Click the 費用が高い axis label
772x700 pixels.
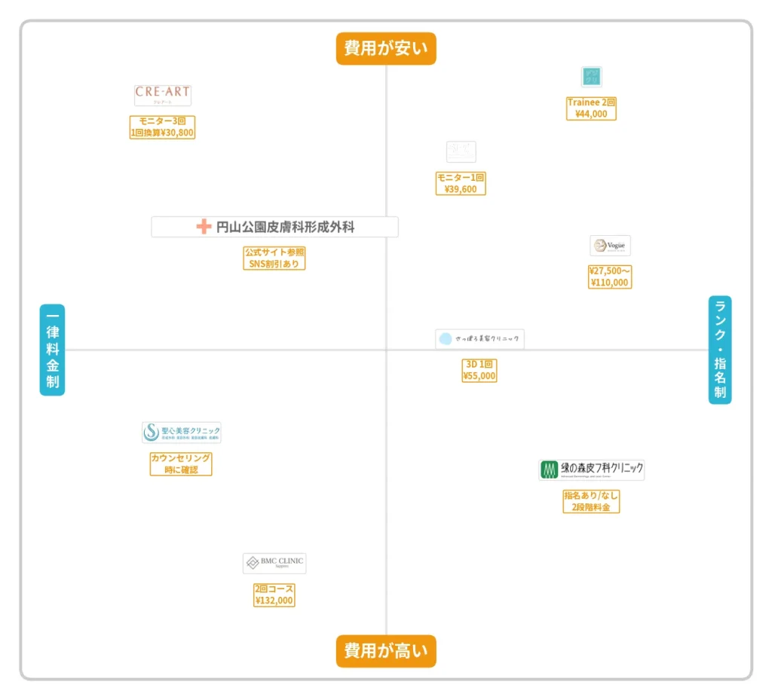tap(386, 650)
